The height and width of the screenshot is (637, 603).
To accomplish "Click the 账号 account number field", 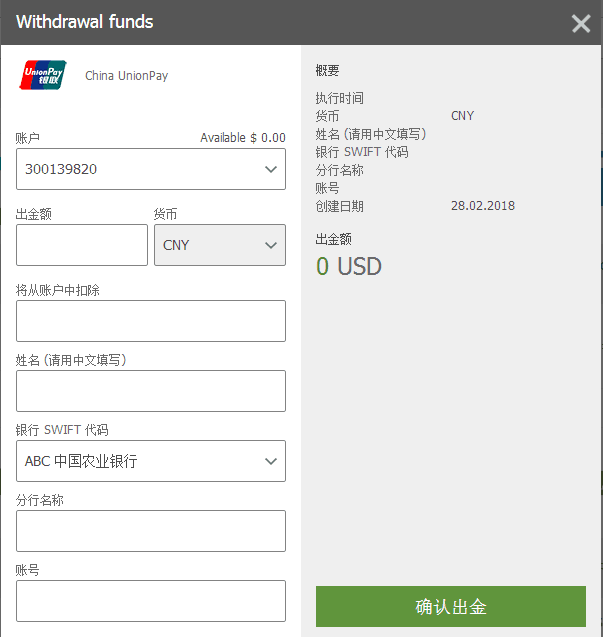I will (150, 601).
